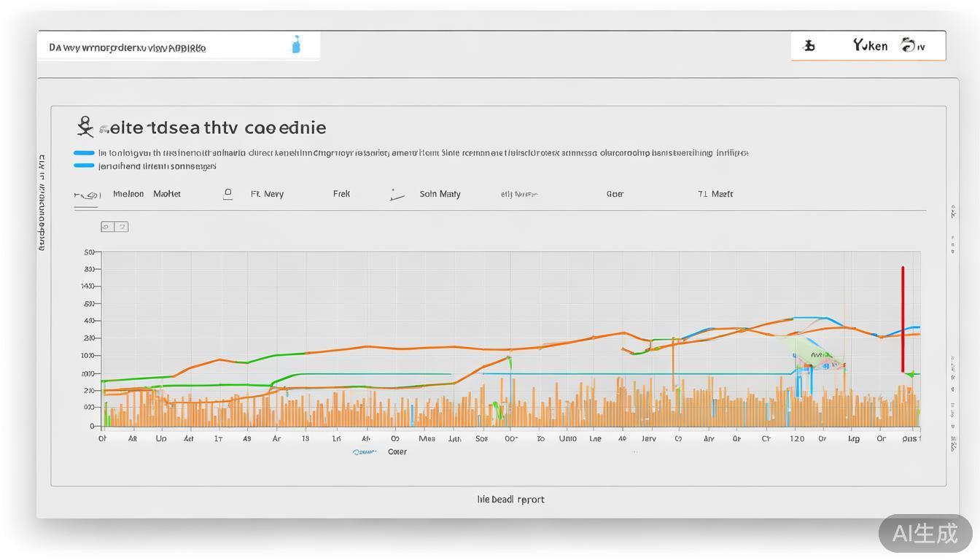Open the Soln Maty tab
Viewport: 980px width, 560px height.
tap(440, 194)
